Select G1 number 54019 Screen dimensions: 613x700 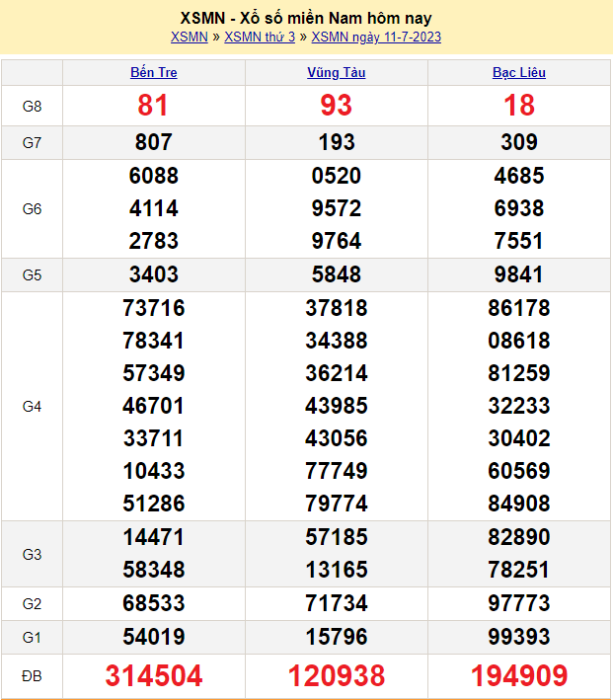tap(154, 635)
